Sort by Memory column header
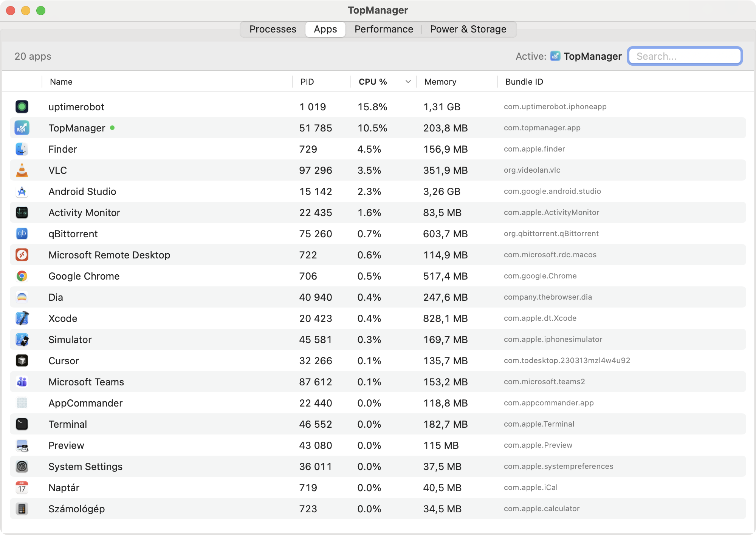Image resolution: width=756 pixels, height=535 pixels. 440,82
